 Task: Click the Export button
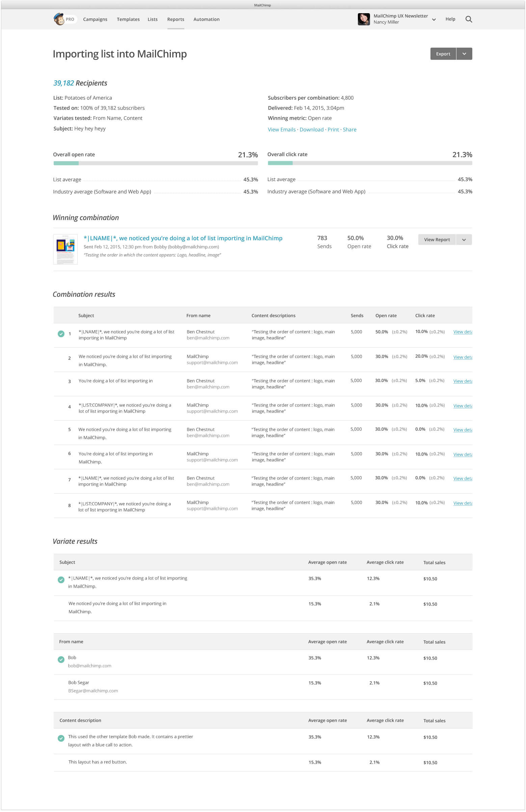(443, 54)
